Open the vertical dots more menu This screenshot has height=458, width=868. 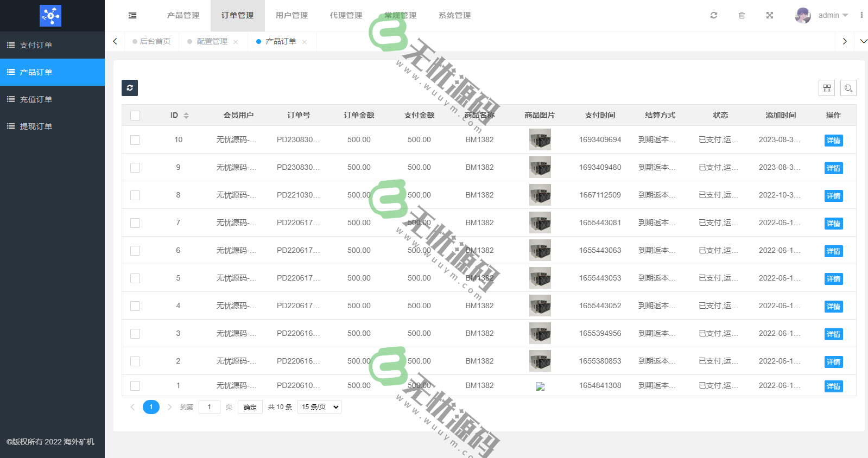[861, 15]
